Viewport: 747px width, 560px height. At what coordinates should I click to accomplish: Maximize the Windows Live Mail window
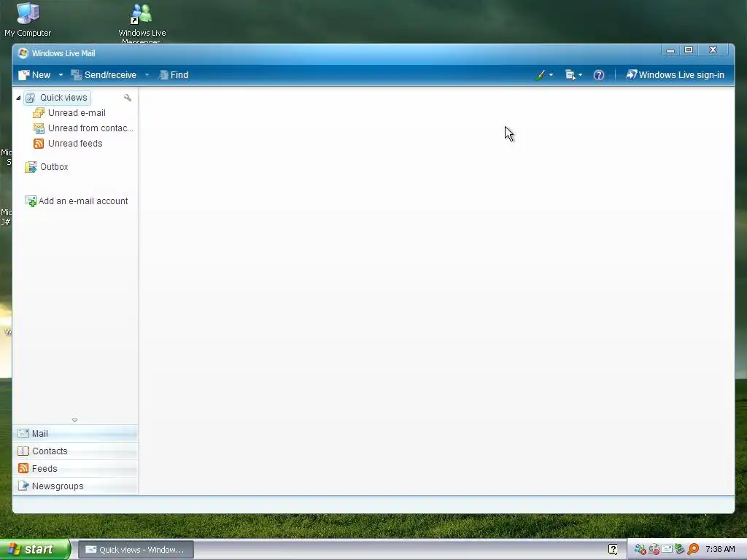click(689, 50)
